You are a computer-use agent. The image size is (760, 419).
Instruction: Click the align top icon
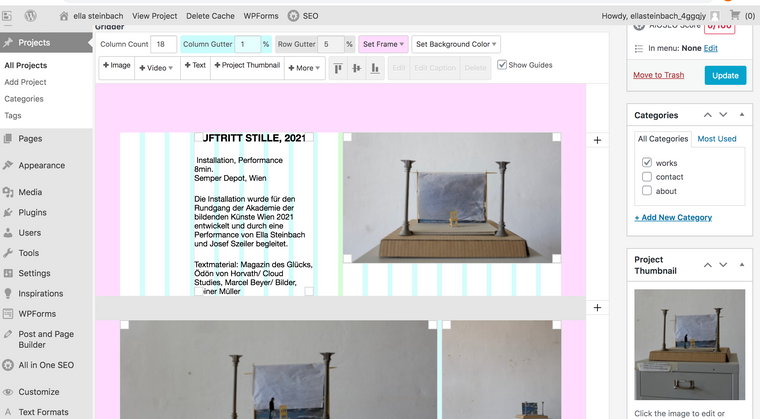[337, 68]
